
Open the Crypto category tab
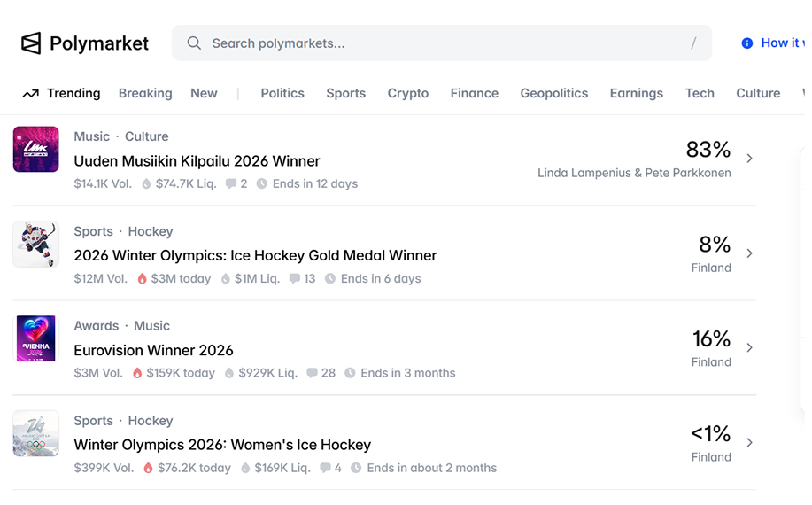(407, 93)
